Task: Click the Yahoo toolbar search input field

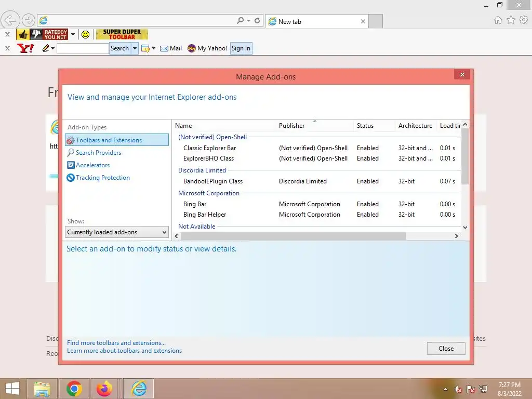Action: click(83, 48)
